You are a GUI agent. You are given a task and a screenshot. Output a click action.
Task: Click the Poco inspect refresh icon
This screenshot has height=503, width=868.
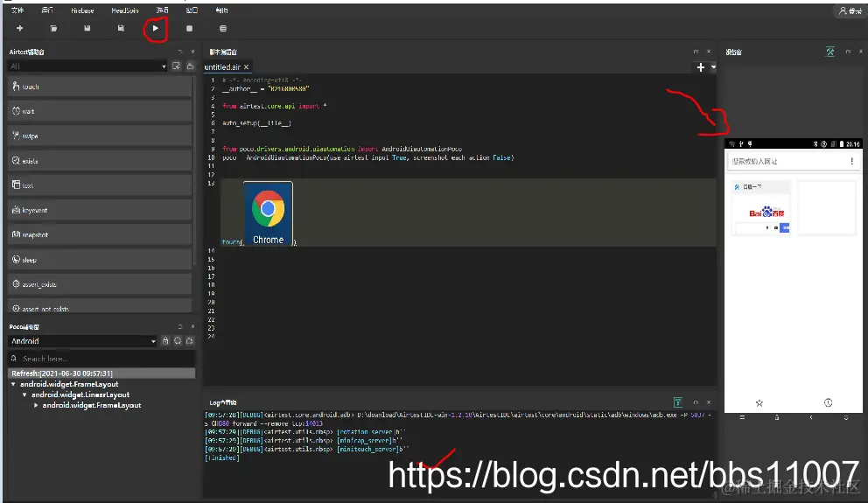[177, 341]
